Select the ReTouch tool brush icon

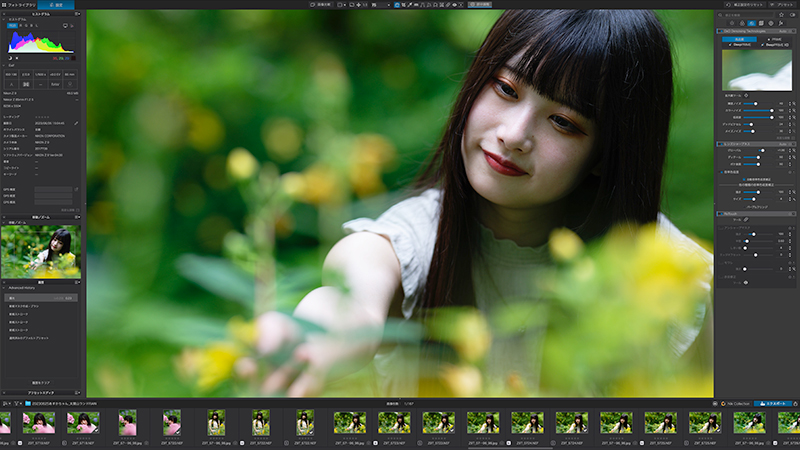(x=746, y=219)
